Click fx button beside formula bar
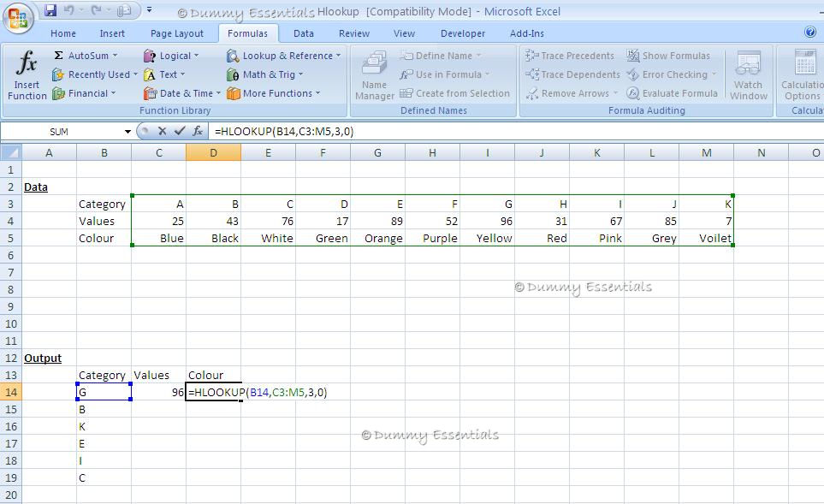The height and width of the screenshot is (504, 824). [198, 131]
